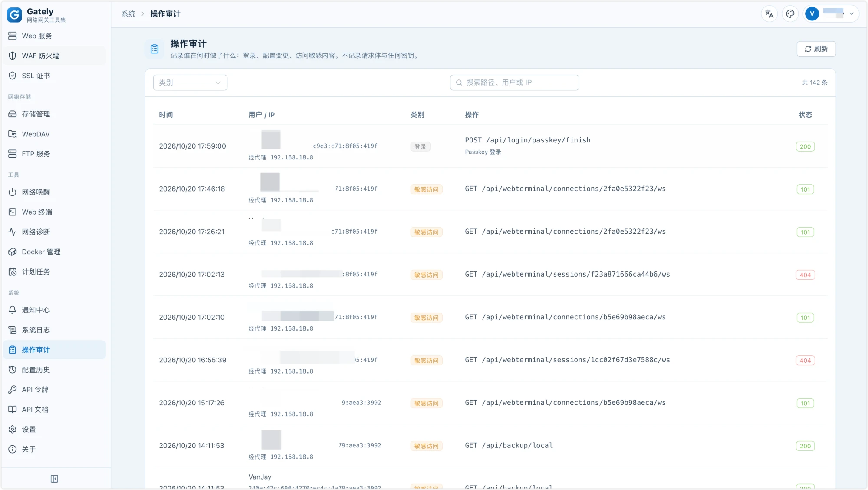Click 状态 column header

pos(805,115)
